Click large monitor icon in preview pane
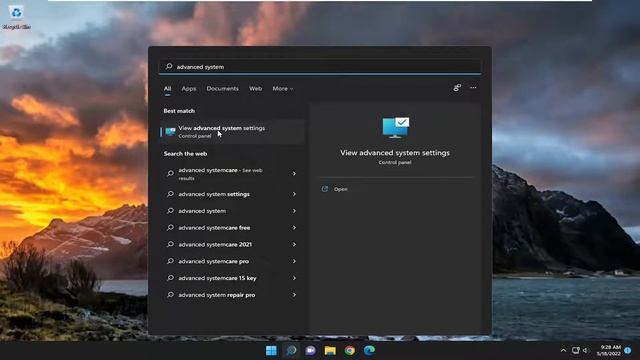Screen dimensions: 640x360 (x=395, y=128)
